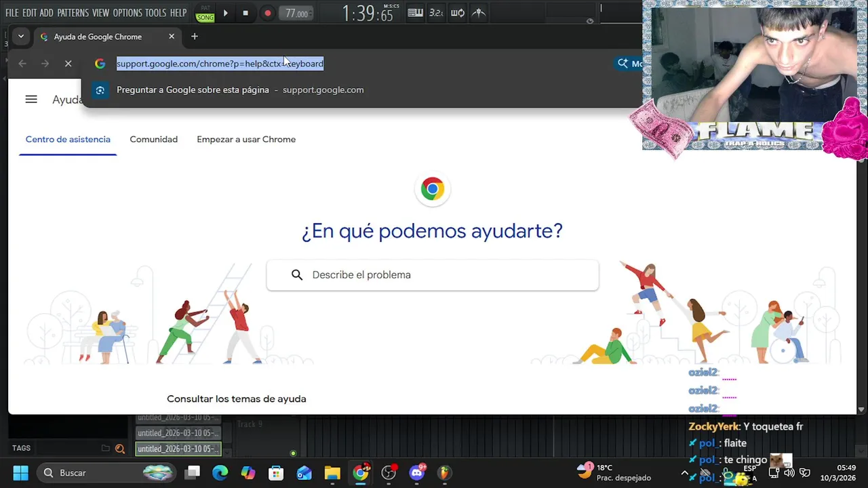Image resolution: width=868 pixels, height=488 pixels.
Task: Click the Describe el problema search box
Action: click(433, 275)
